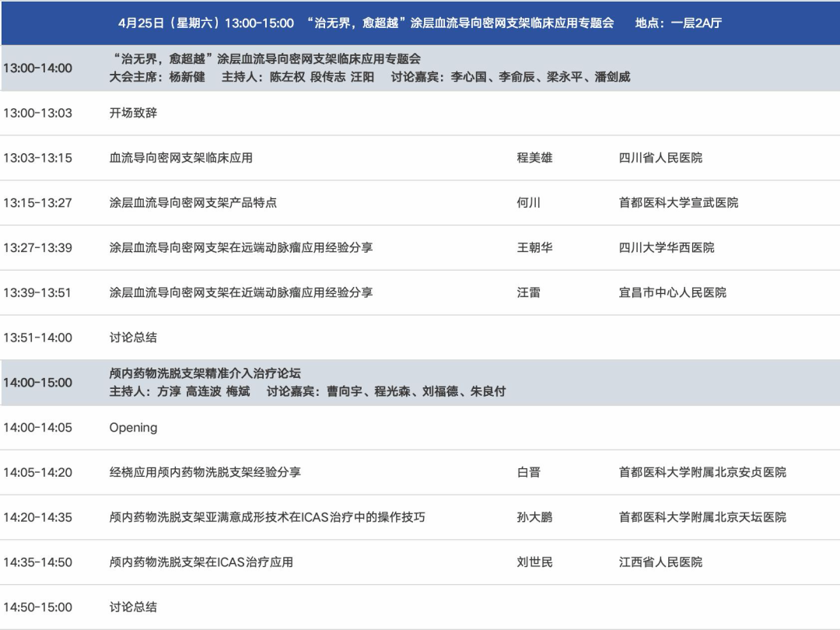Click the 开场致辞 entry
Image resolution: width=840 pixels, height=630 pixels.
click(133, 113)
